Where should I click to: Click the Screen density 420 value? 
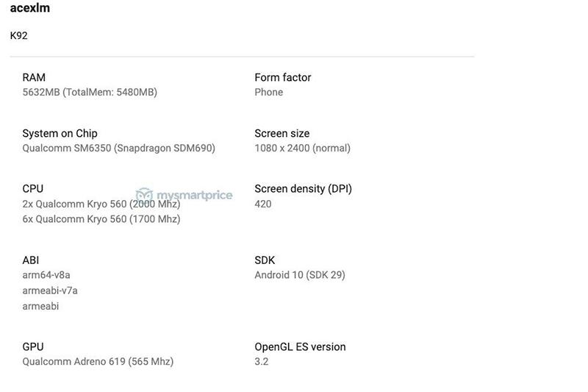point(262,204)
